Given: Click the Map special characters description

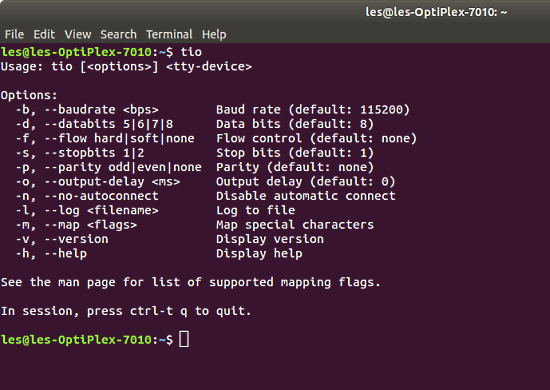Looking at the screenshot, I should point(295,225).
